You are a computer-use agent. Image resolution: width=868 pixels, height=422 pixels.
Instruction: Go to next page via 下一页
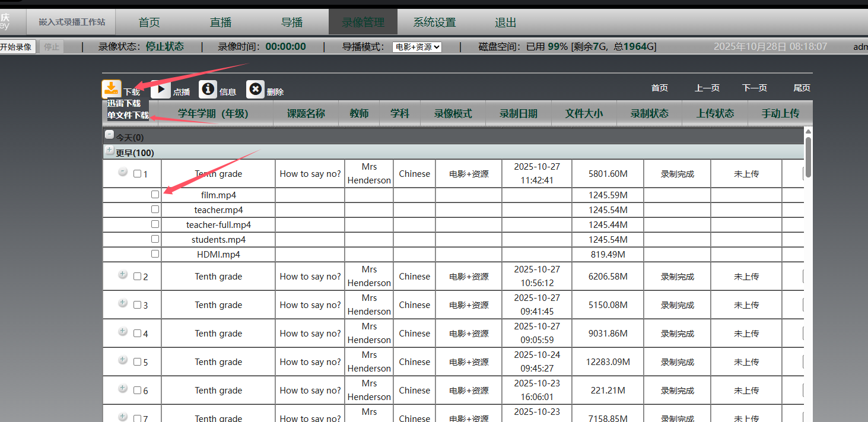coord(754,88)
